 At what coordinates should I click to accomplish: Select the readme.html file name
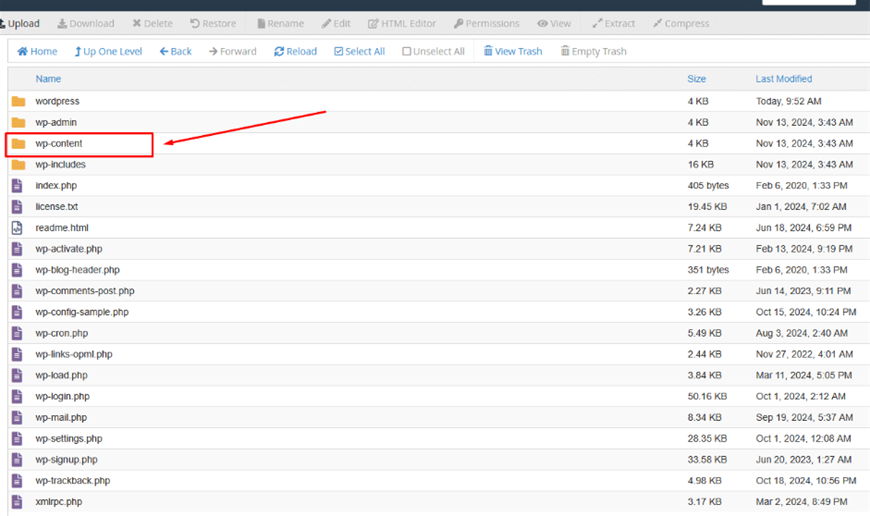coord(62,227)
